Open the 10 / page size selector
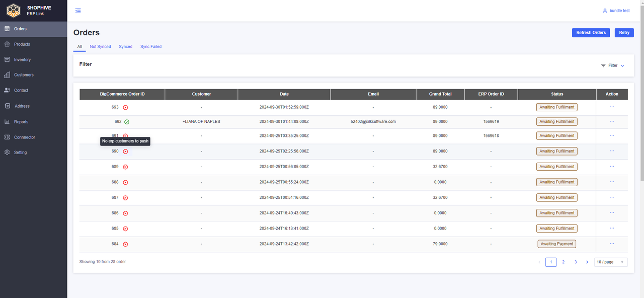 coord(611,262)
